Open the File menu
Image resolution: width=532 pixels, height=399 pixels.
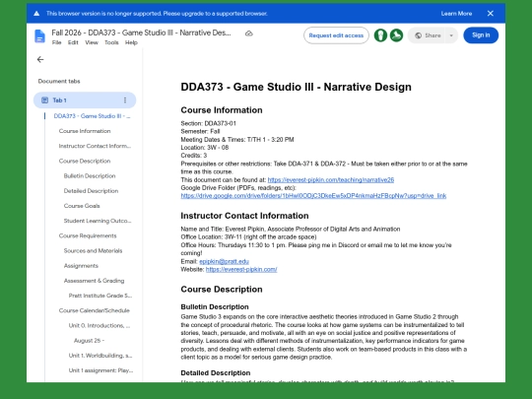(x=56, y=42)
